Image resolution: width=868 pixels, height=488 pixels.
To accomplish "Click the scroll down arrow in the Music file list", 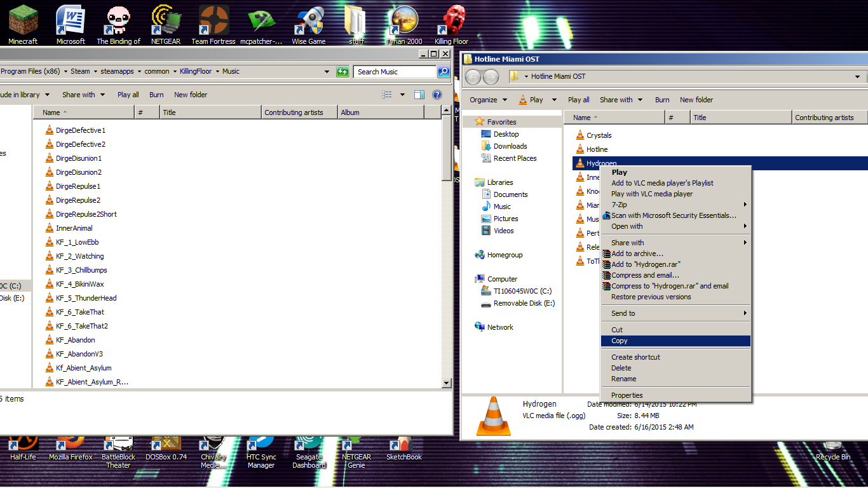I will (x=447, y=383).
